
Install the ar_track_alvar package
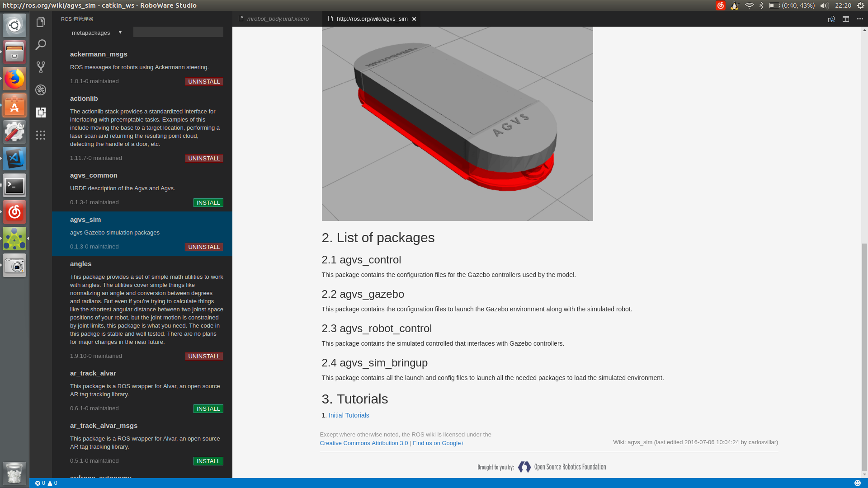pos(208,409)
